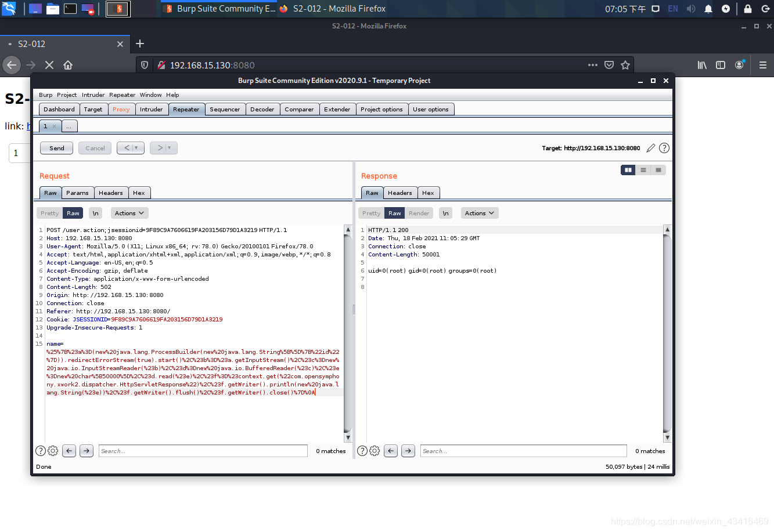Select combined tabs layout icon
774x532 pixels.
coord(658,170)
